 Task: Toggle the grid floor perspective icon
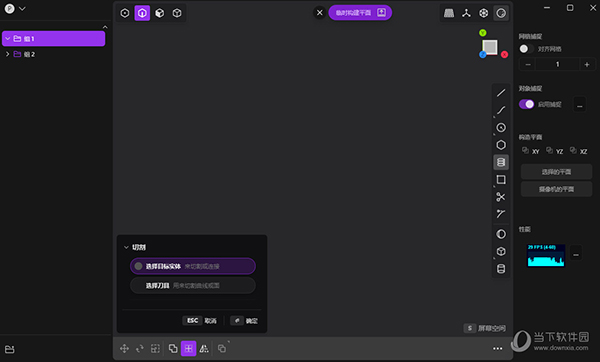pos(449,13)
